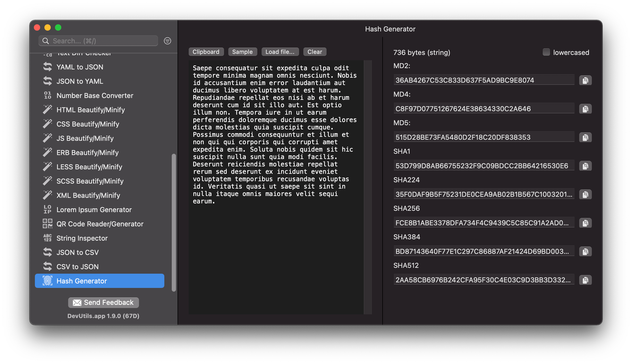The width and height of the screenshot is (632, 364).
Task: Click the Clipboard button
Action: click(x=206, y=52)
